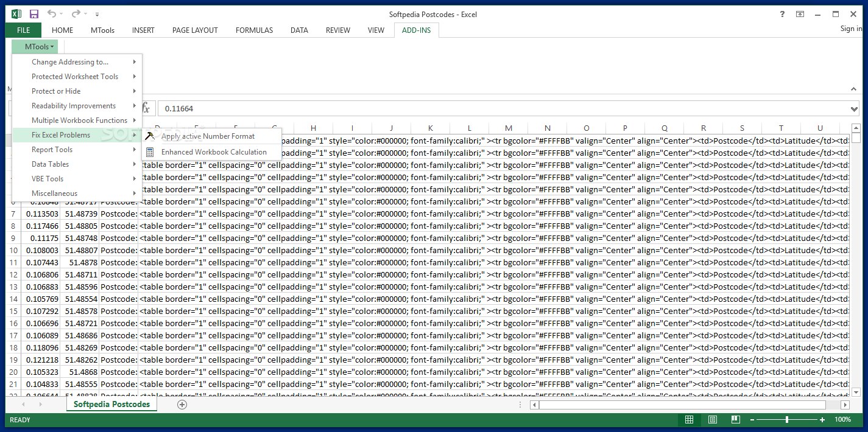Image resolution: width=868 pixels, height=432 pixels.
Task: Open the VIEW ribbon tab
Action: coord(376,30)
